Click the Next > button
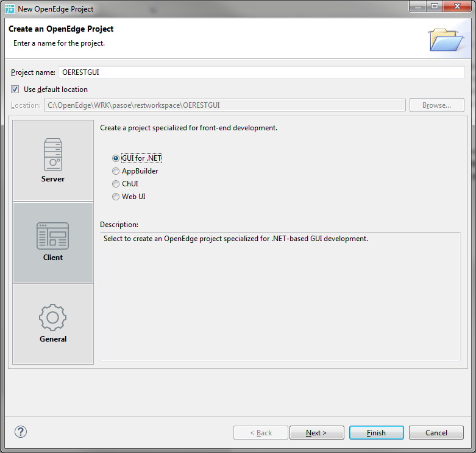This screenshot has width=476, height=453. click(317, 433)
